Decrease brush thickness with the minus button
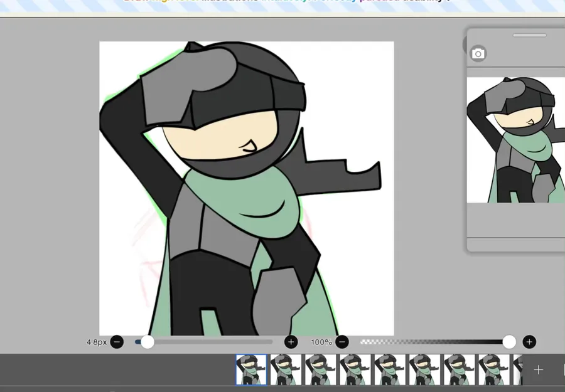The image size is (565, 392). point(117,342)
